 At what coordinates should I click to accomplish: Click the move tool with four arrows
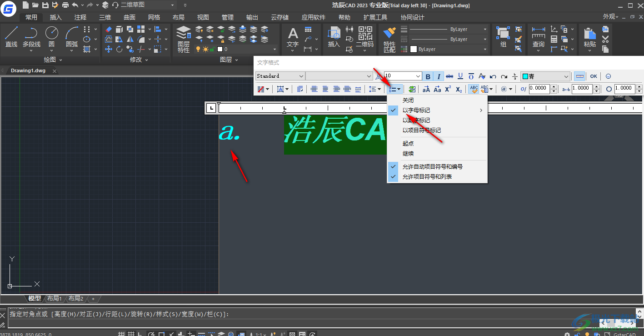click(109, 49)
